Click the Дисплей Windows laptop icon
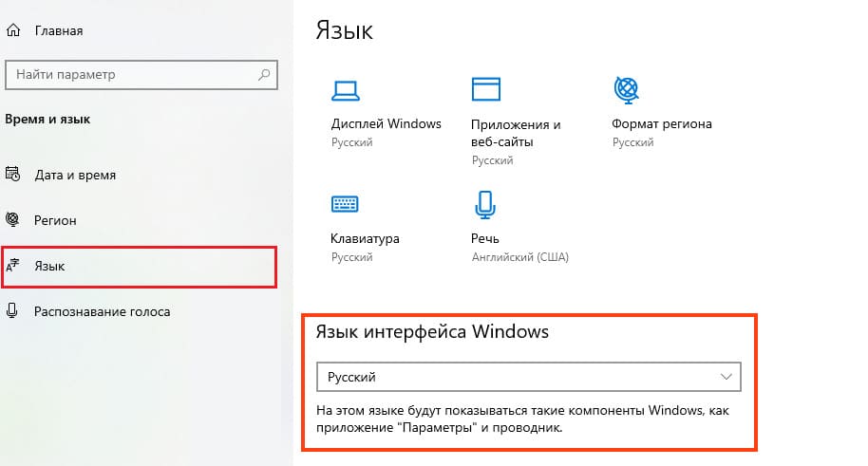868x466 pixels. [x=344, y=89]
